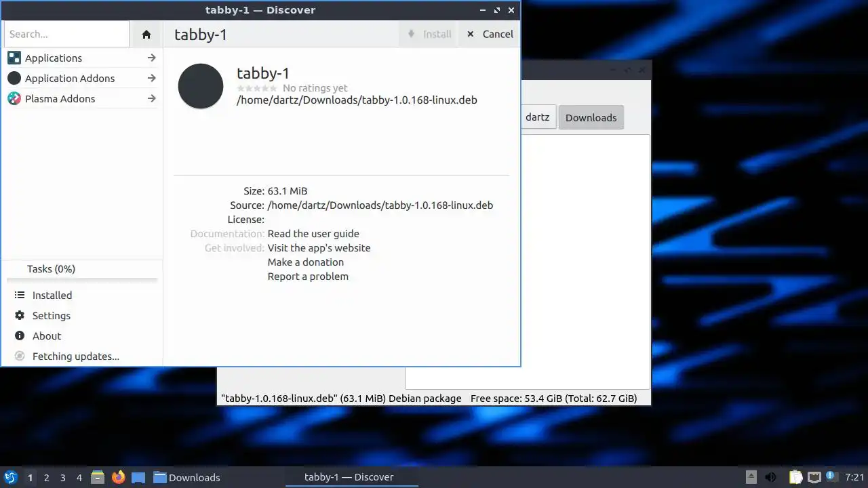
Task: Switch to virtual desktop 4
Action: [x=79, y=477]
